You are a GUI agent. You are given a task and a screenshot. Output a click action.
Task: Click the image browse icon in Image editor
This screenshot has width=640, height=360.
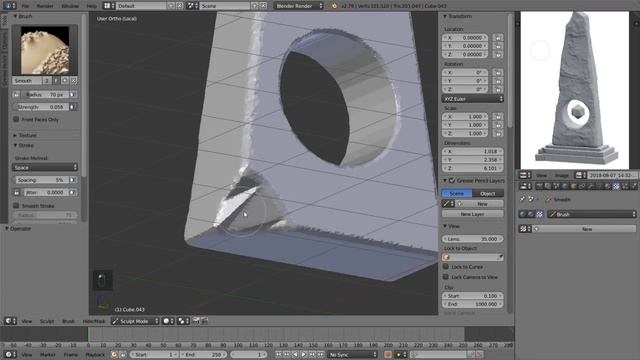pyautogui.click(x=580, y=175)
